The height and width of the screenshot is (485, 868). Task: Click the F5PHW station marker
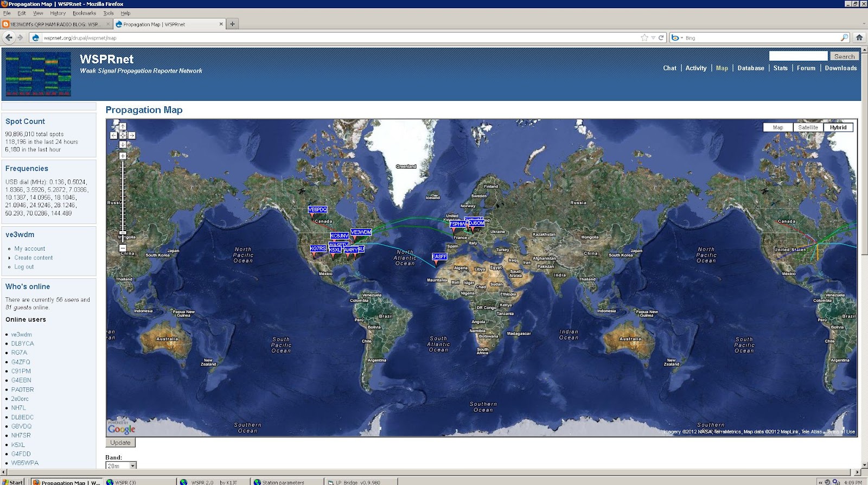pyautogui.click(x=457, y=224)
